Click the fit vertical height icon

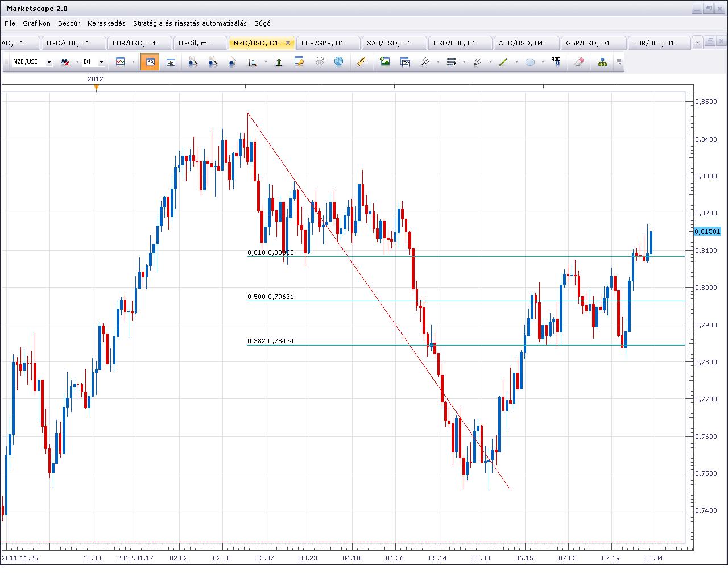point(279,62)
